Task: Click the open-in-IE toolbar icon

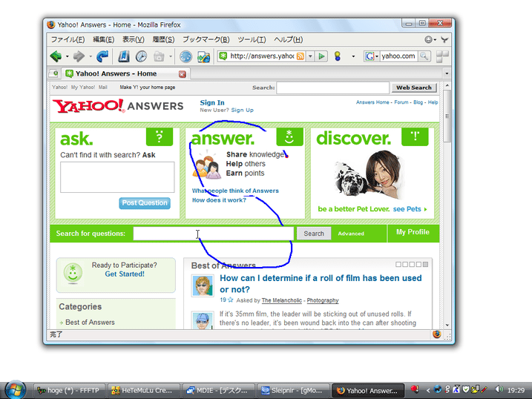Action: pyautogui.click(x=203, y=56)
